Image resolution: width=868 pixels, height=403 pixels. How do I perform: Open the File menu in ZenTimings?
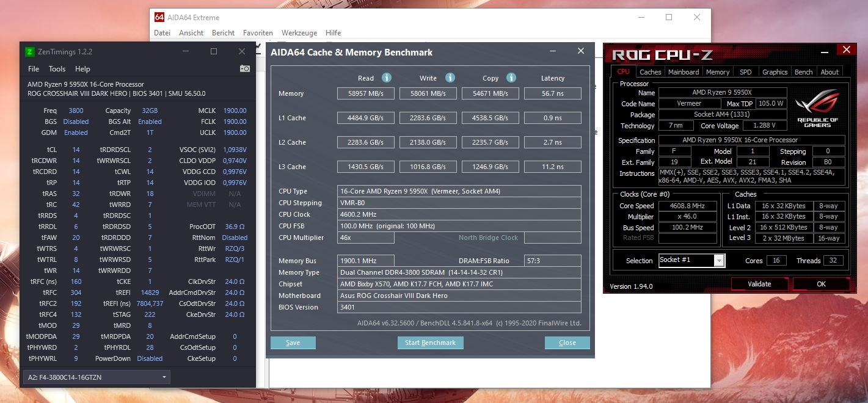click(x=34, y=69)
